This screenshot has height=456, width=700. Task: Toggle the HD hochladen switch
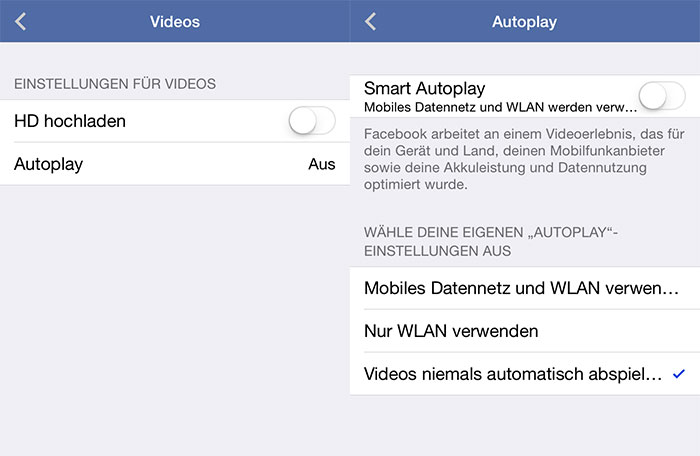click(x=312, y=121)
